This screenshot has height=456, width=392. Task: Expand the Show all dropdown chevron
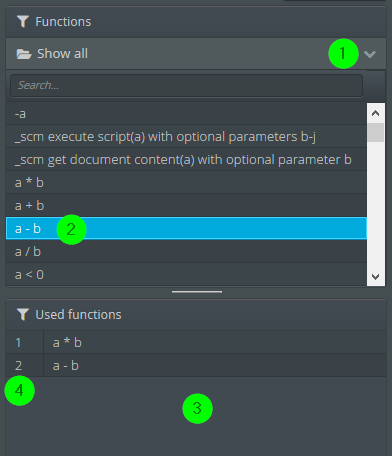370,54
